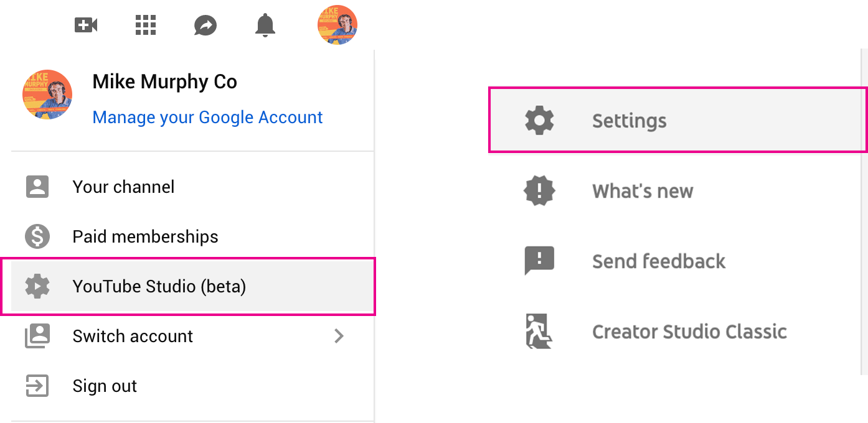This screenshot has width=868, height=423.
Task: Click the top bar profile avatar
Action: click(x=337, y=25)
